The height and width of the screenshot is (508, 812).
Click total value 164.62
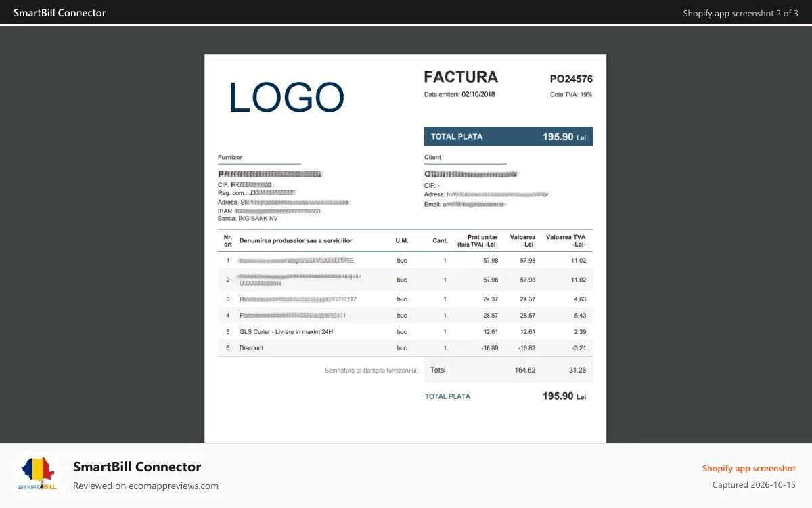pos(525,370)
